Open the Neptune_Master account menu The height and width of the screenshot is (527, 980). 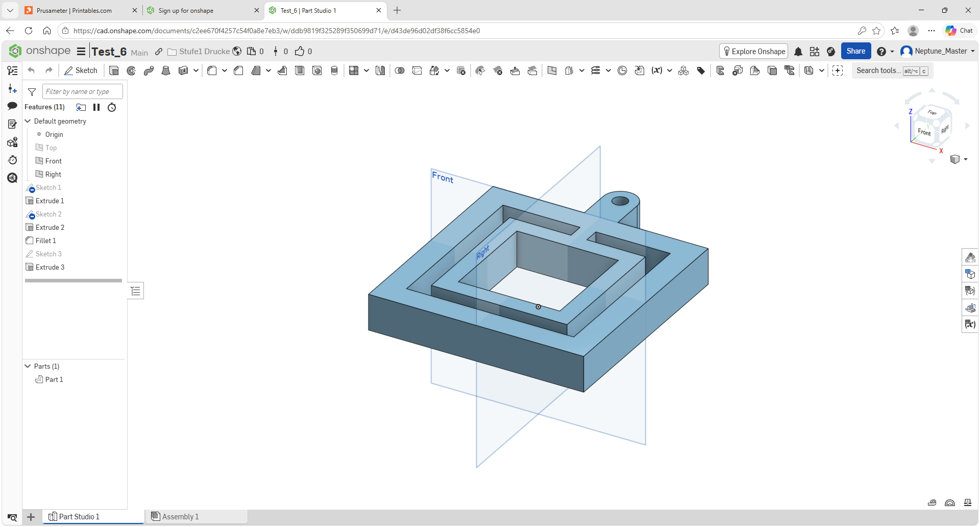click(938, 51)
